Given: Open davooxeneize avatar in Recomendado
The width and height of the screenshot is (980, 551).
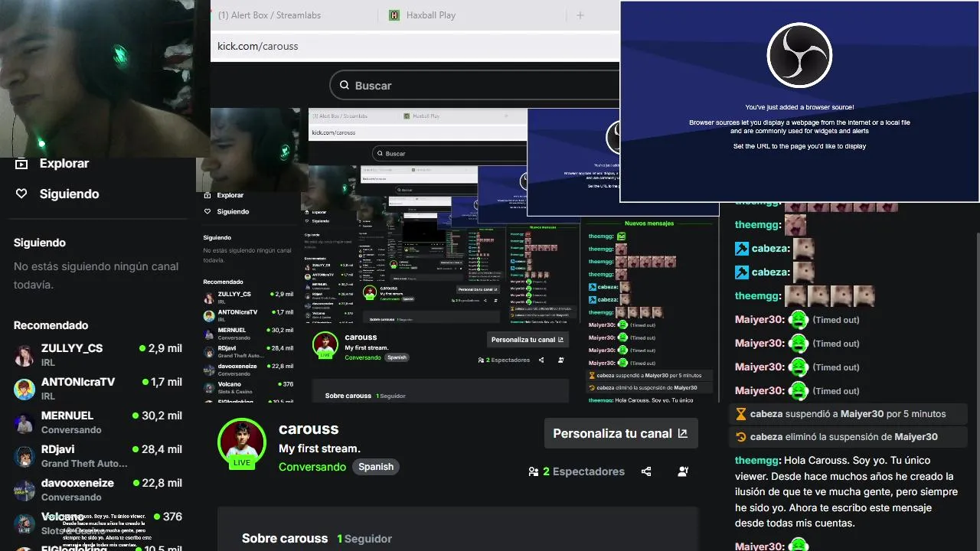Looking at the screenshot, I should click(x=24, y=490).
